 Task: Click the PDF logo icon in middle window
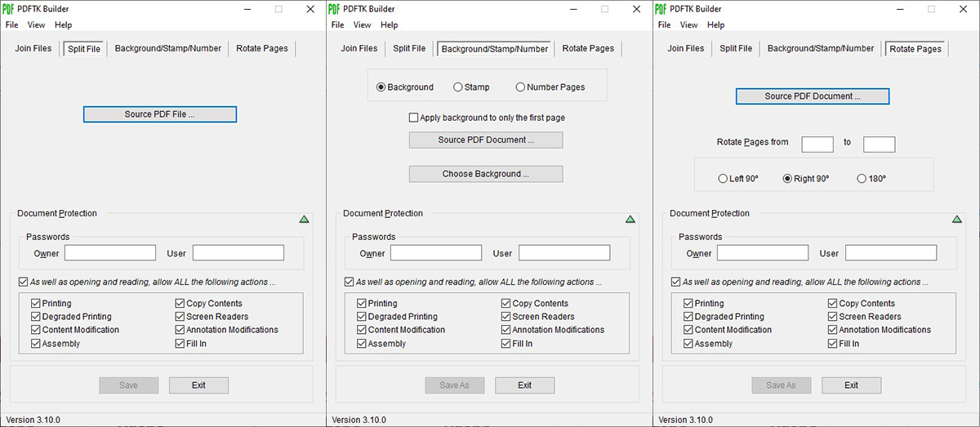336,9
